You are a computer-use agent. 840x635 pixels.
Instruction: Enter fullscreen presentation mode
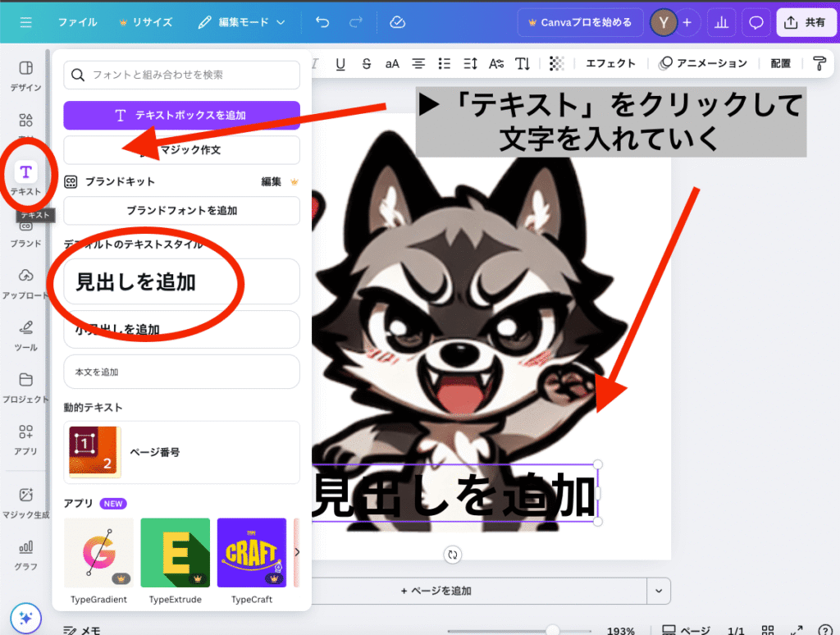click(797, 630)
